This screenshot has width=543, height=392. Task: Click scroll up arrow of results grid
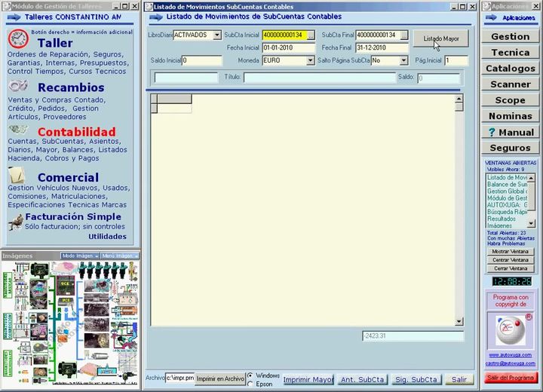(x=459, y=99)
